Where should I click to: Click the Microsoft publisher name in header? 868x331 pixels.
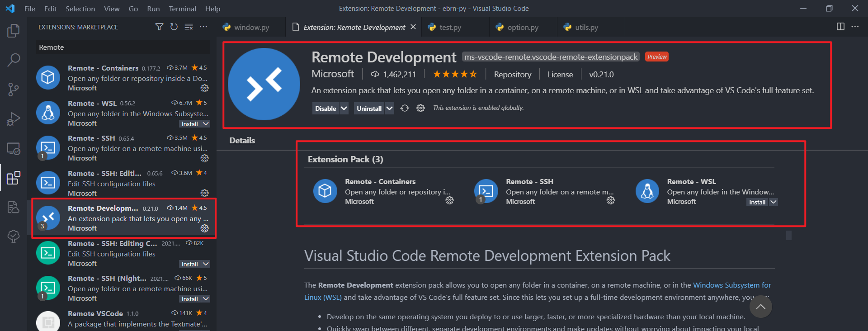click(333, 74)
